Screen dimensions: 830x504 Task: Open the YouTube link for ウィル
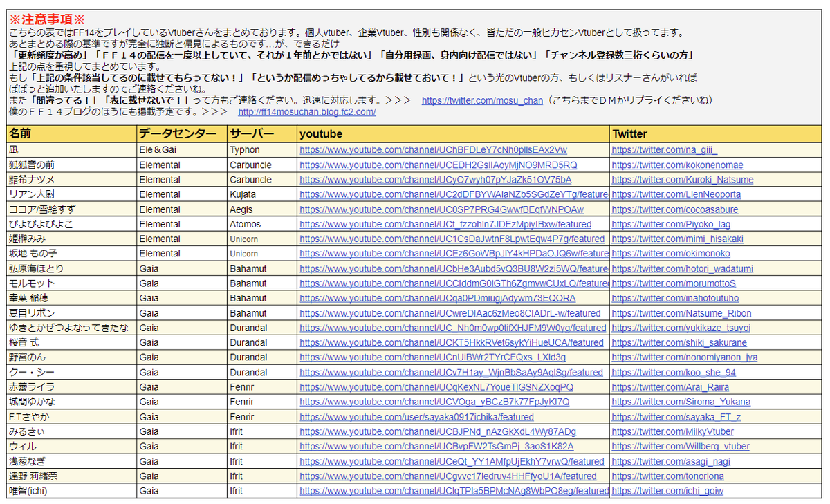point(436,446)
